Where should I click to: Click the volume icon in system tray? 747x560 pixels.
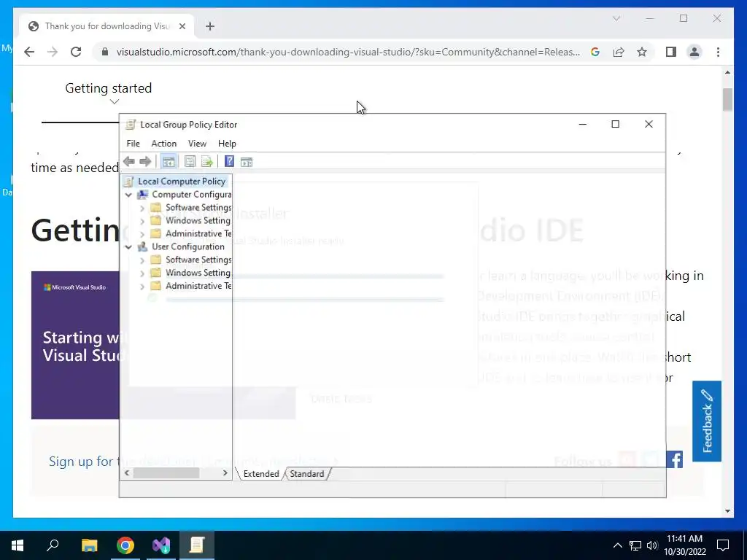coord(652,545)
